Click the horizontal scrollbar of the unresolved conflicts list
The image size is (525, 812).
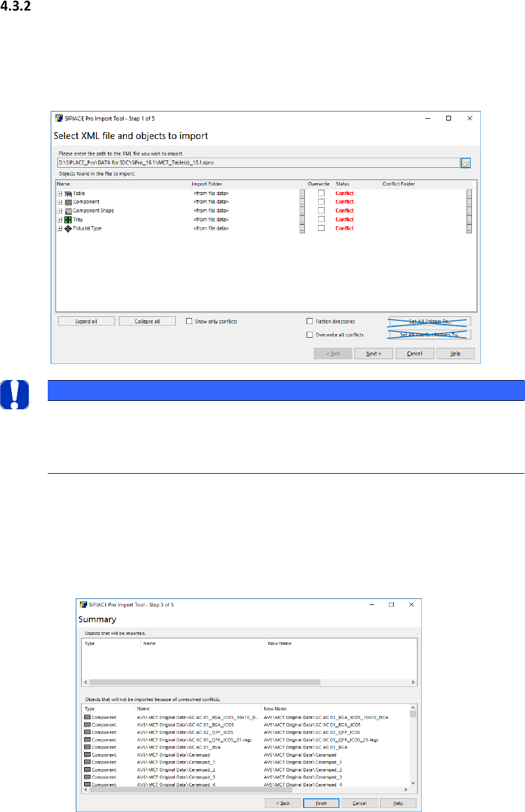[246, 789]
